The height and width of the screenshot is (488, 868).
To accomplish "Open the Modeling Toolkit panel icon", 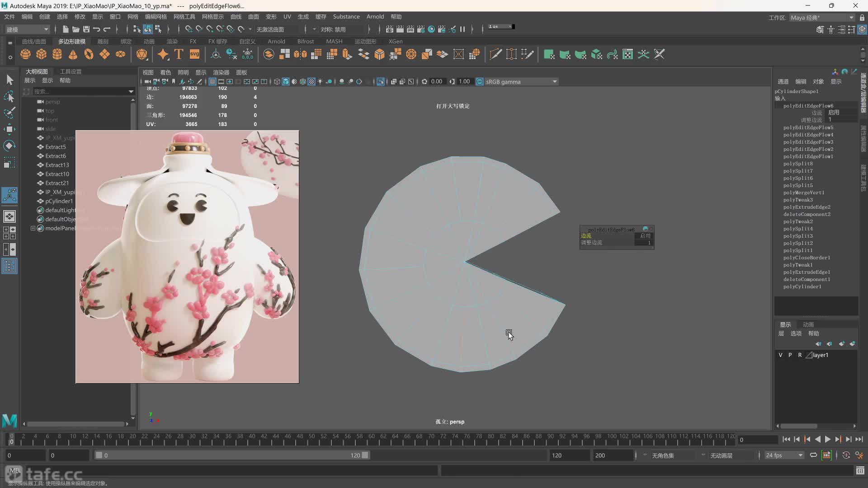I will [x=820, y=29].
